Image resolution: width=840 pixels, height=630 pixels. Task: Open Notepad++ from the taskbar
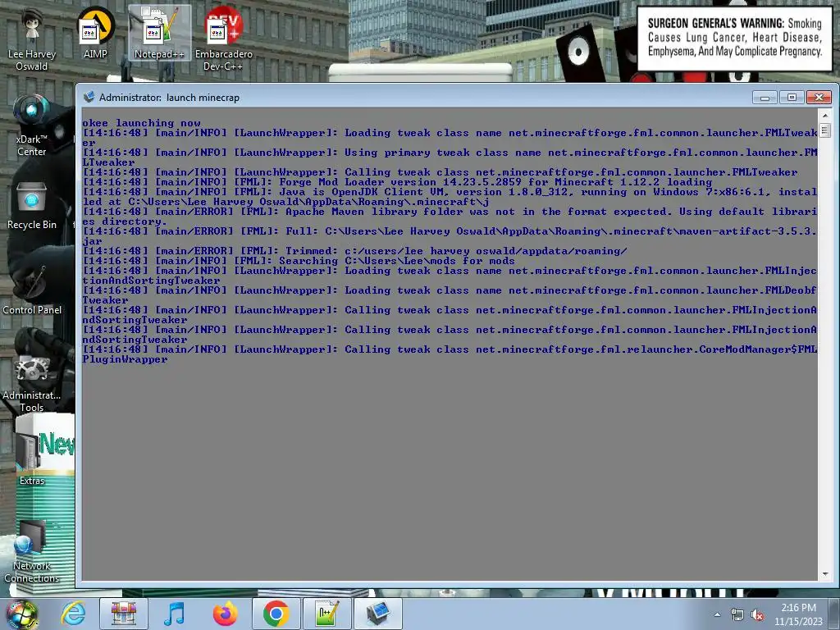[x=326, y=614]
